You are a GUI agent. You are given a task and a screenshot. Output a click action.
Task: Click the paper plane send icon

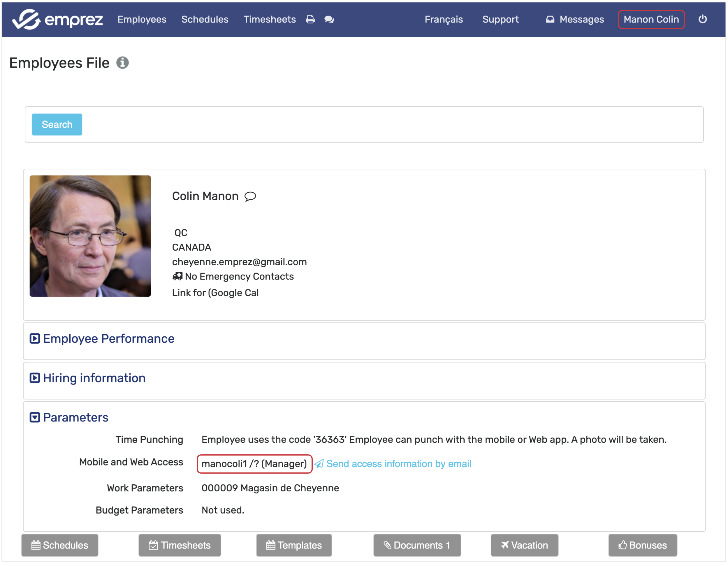pyautogui.click(x=319, y=464)
